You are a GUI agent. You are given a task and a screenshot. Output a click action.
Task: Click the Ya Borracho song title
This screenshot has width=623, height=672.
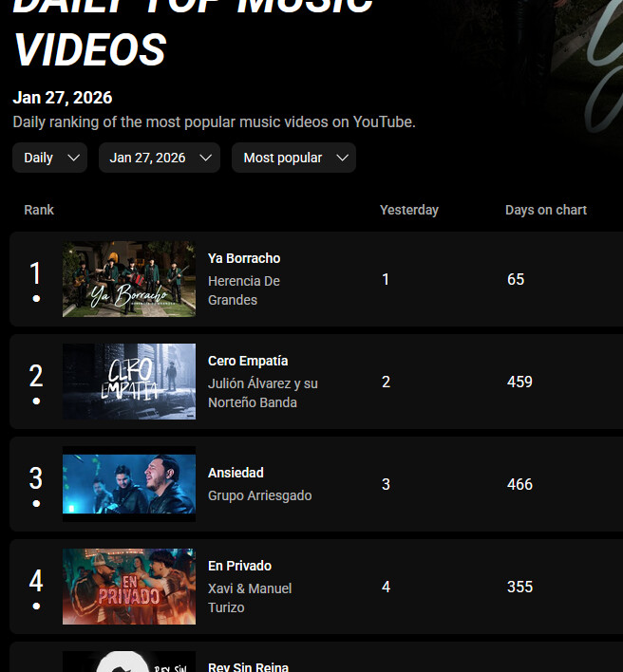244,258
